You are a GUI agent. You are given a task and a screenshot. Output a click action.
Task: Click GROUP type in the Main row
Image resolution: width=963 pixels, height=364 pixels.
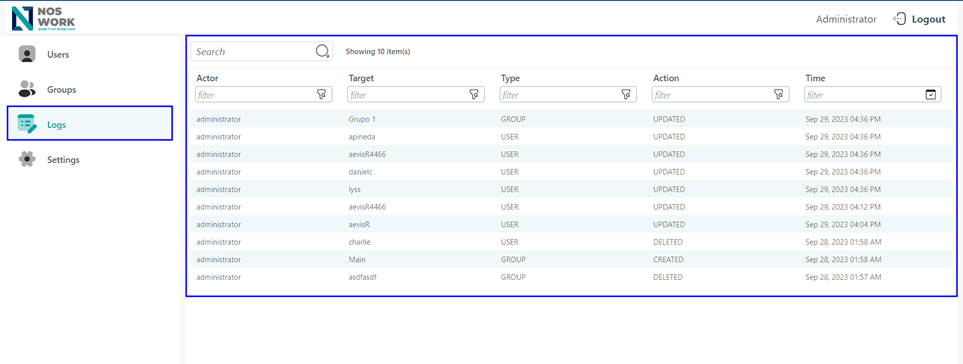coord(513,260)
